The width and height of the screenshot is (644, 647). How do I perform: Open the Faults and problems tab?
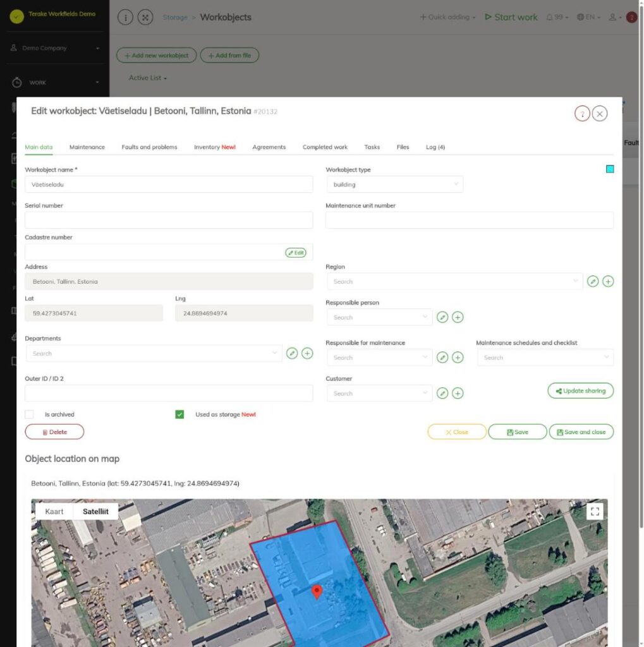pos(149,147)
